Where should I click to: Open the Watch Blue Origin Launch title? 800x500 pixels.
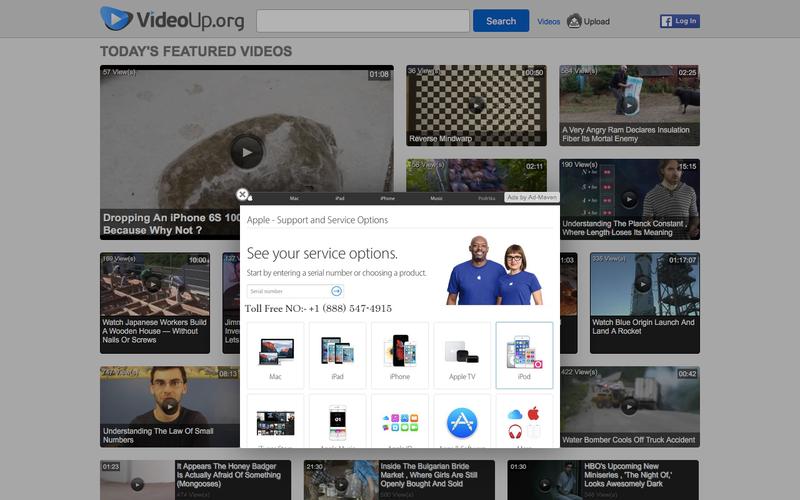pos(643,327)
